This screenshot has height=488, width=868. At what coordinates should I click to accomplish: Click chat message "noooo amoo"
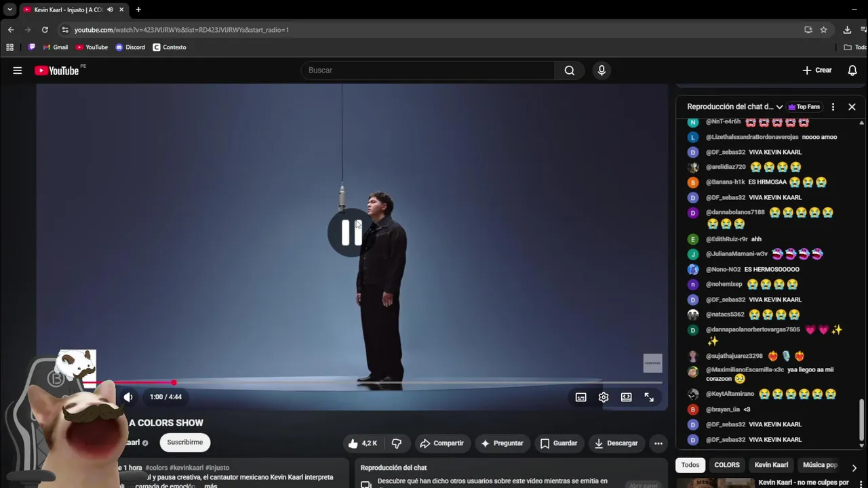(819, 137)
